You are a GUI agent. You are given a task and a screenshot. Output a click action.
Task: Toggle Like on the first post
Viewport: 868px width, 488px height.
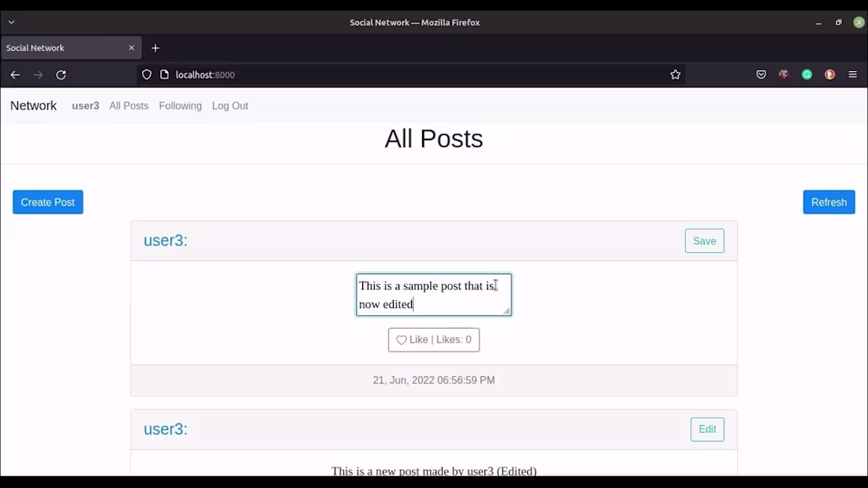(x=433, y=340)
